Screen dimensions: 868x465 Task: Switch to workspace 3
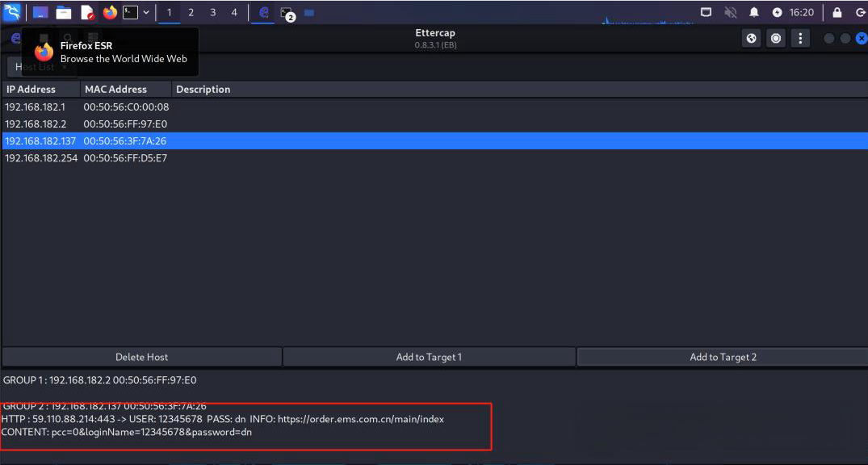(x=212, y=12)
